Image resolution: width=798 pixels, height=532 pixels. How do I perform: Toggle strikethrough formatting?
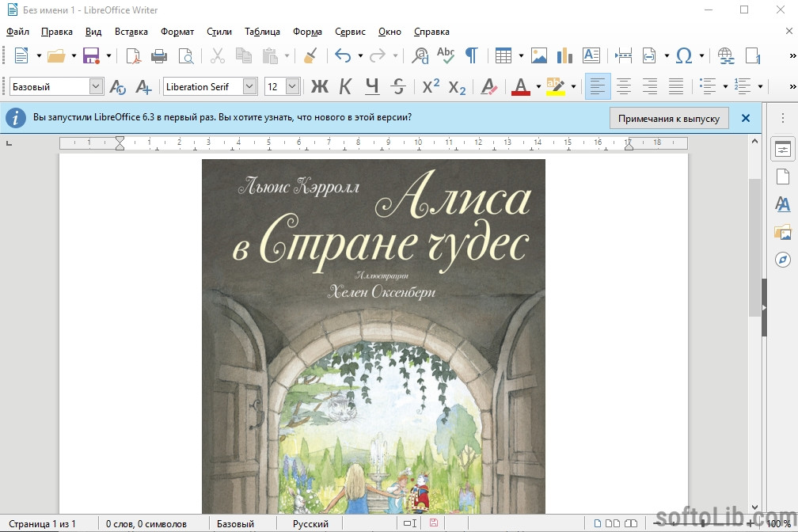[x=398, y=86]
